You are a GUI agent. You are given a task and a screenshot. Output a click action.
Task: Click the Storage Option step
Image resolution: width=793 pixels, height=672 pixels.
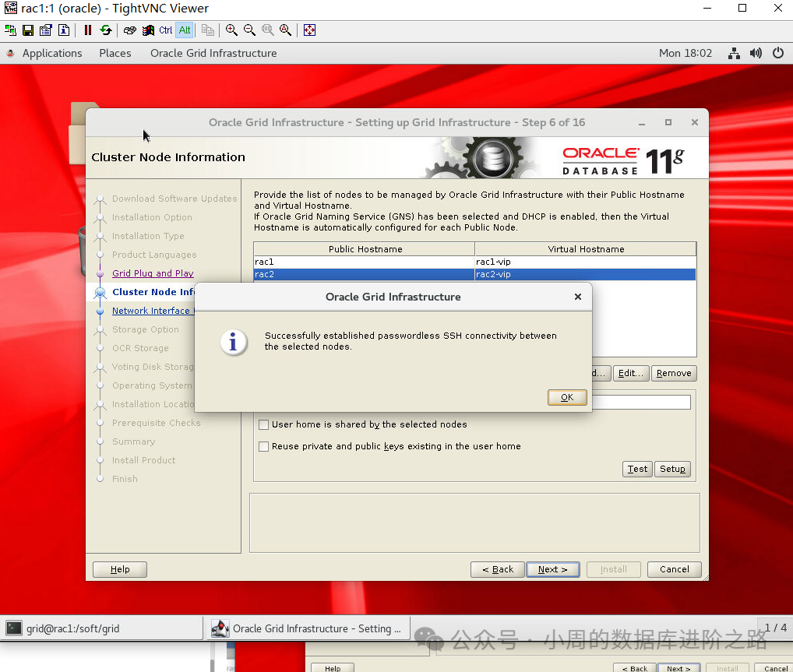pyautogui.click(x=146, y=329)
